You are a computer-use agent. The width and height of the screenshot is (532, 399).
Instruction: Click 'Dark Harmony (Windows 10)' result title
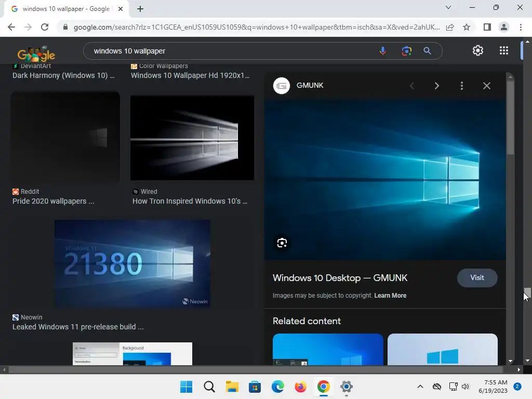tap(63, 75)
